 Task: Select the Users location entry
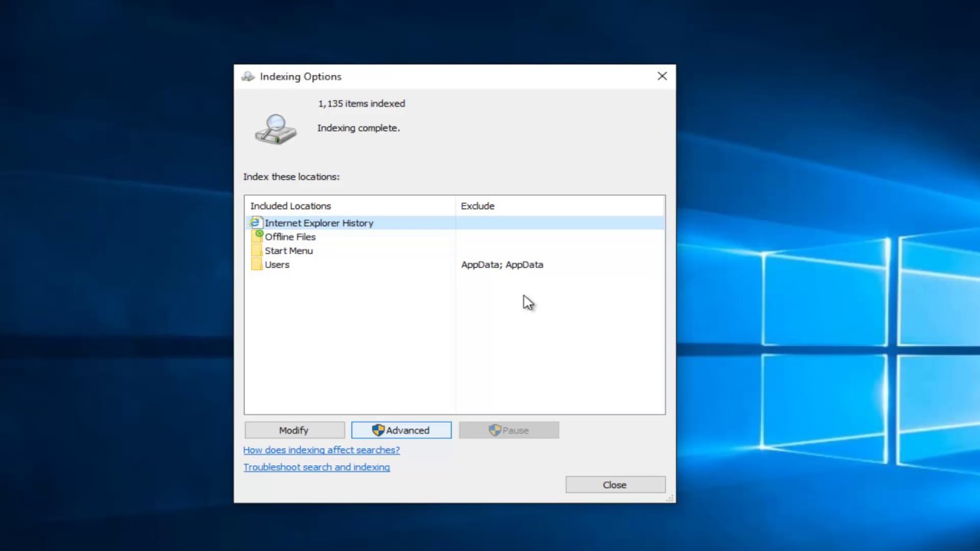click(277, 265)
